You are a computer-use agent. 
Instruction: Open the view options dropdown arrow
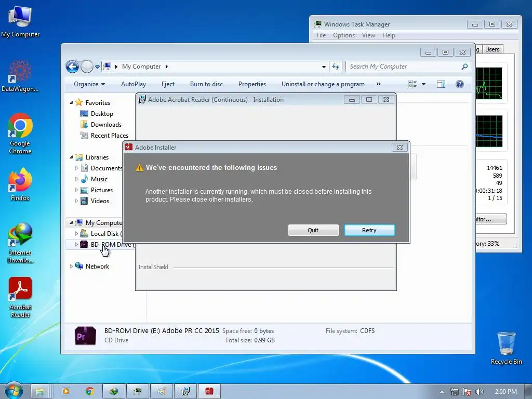tap(423, 84)
